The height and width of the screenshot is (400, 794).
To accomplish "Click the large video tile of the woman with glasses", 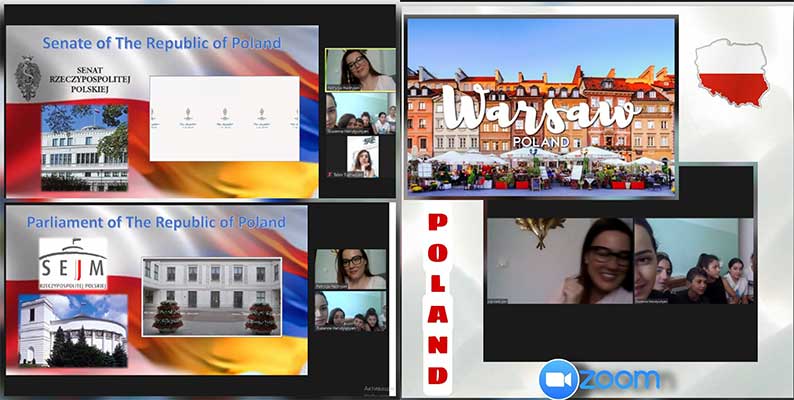I will (x=560, y=261).
